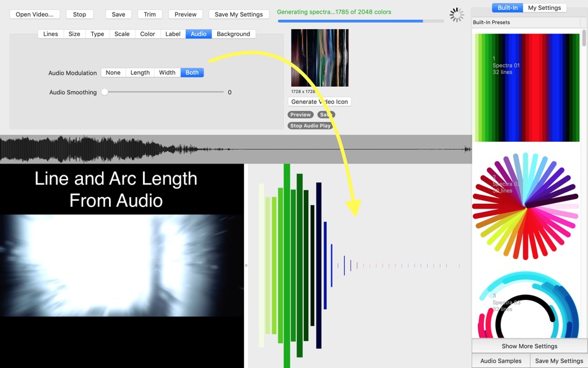Stop the spectra generation
The image size is (588, 368).
(x=79, y=14)
